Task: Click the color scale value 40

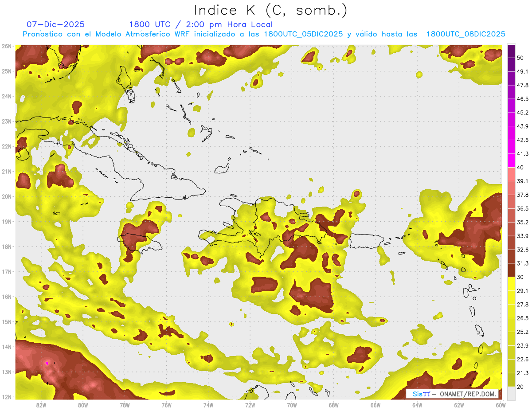Action: 520,168
